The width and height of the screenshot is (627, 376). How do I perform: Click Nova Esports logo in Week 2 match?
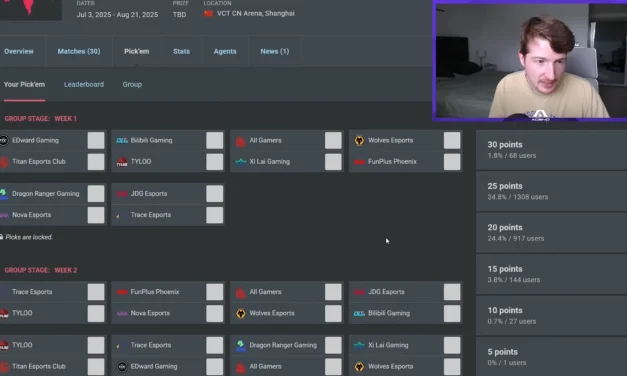point(122,314)
